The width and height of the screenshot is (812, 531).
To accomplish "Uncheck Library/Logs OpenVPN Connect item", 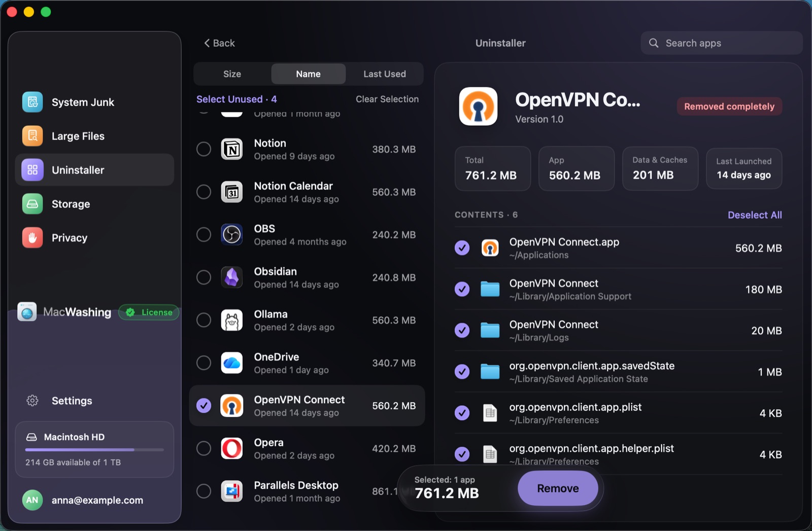I will [x=462, y=331].
